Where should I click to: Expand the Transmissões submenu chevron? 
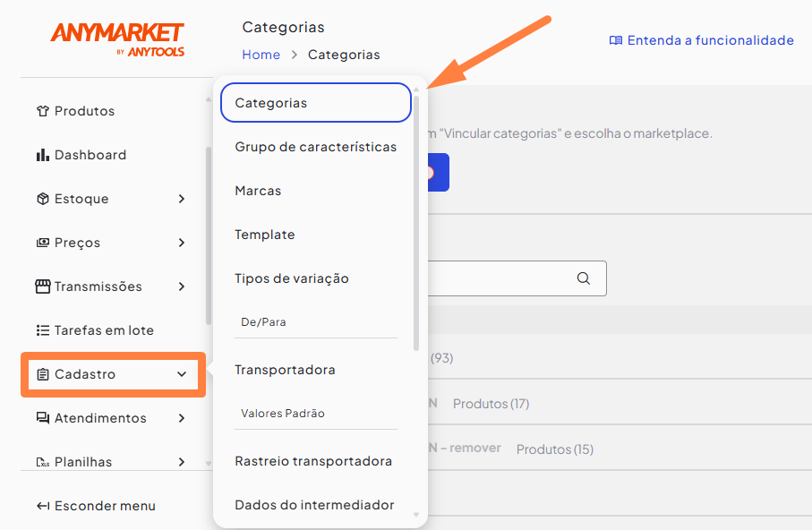(182, 286)
